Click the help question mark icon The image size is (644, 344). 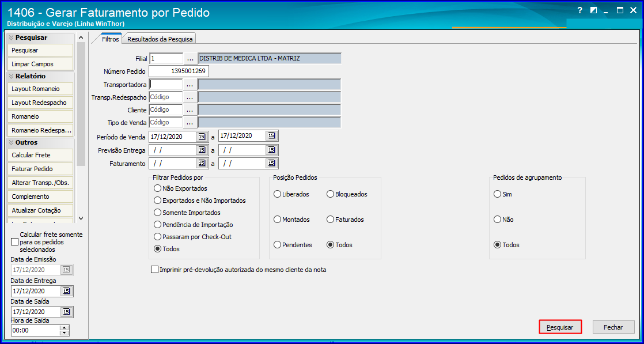coord(579,11)
